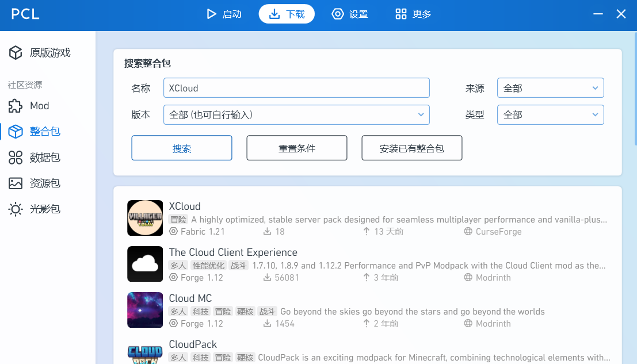Open the 资源包 picture icon
This screenshot has height=364, width=637.
pyautogui.click(x=16, y=183)
